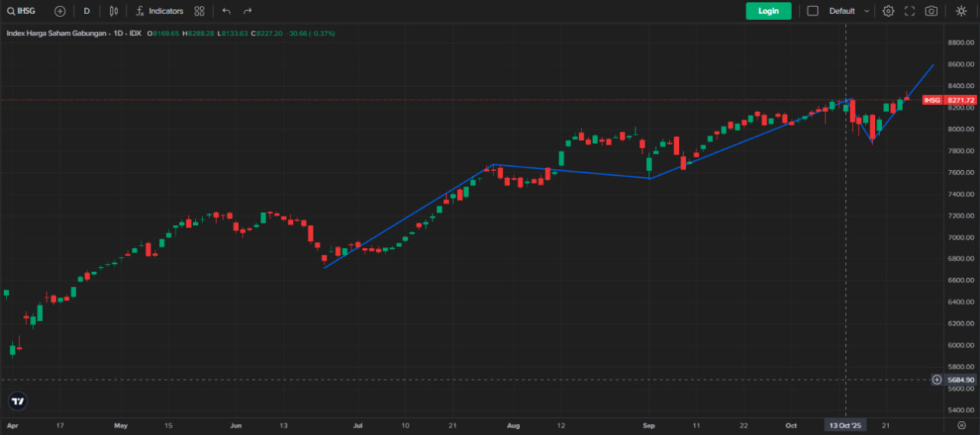Viewport: 980px width, 435px height.
Task: Open the IHSG symbol search
Action: 21,11
